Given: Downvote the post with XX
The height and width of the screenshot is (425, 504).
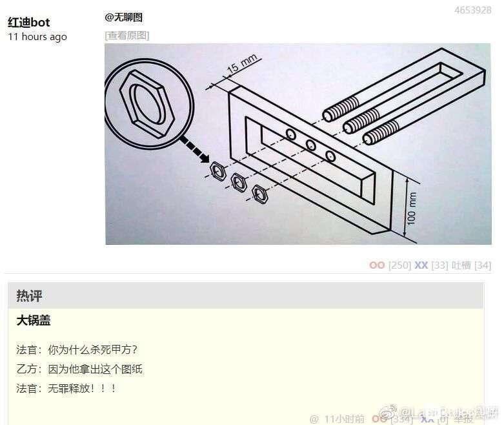Looking at the screenshot, I should (x=421, y=265).
